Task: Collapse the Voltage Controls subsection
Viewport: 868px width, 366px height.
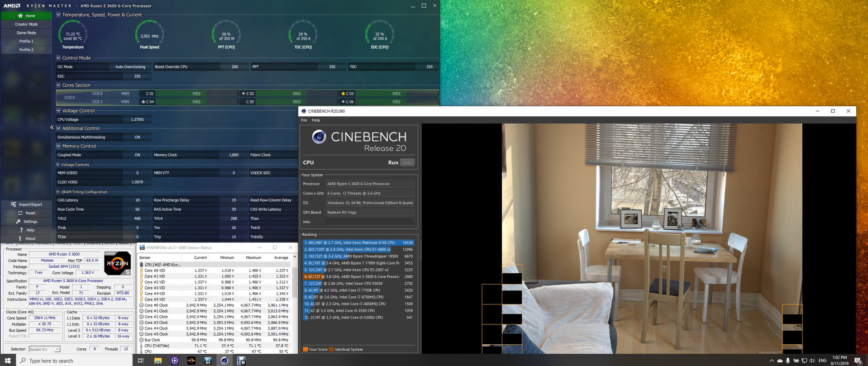Action: tap(58, 165)
